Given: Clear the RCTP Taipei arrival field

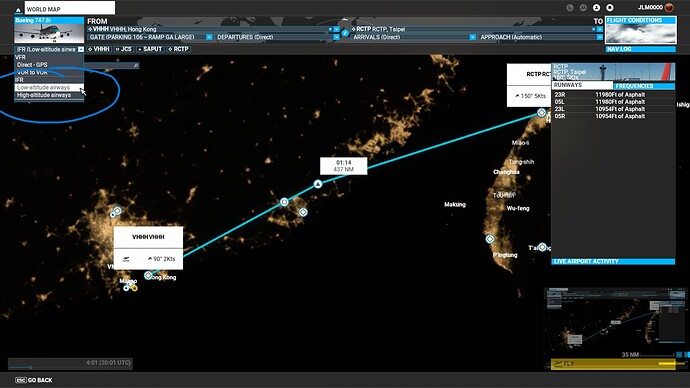Looking at the screenshot, I should 593,29.
